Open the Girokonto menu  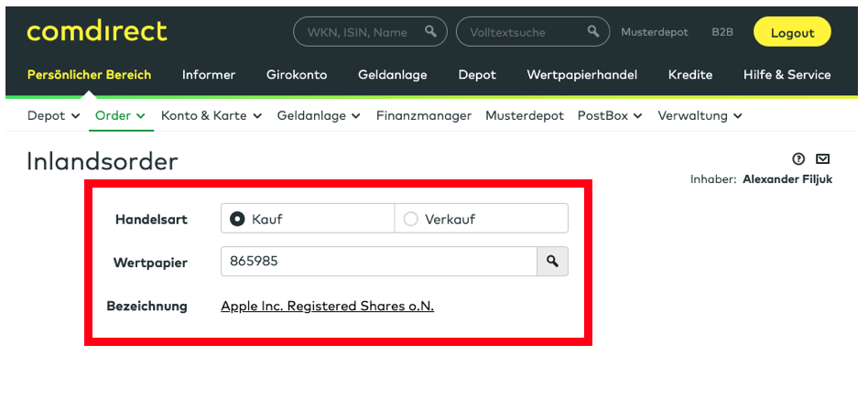coord(297,75)
